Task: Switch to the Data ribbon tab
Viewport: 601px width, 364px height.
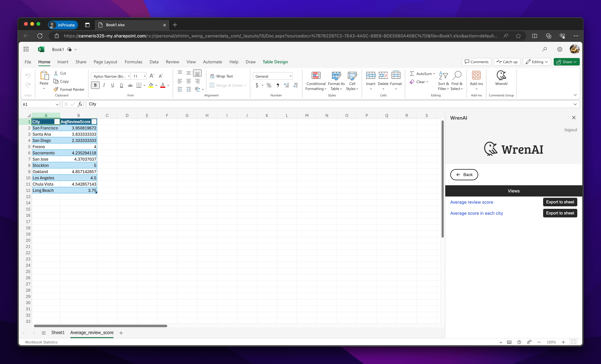Action: [x=154, y=62]
